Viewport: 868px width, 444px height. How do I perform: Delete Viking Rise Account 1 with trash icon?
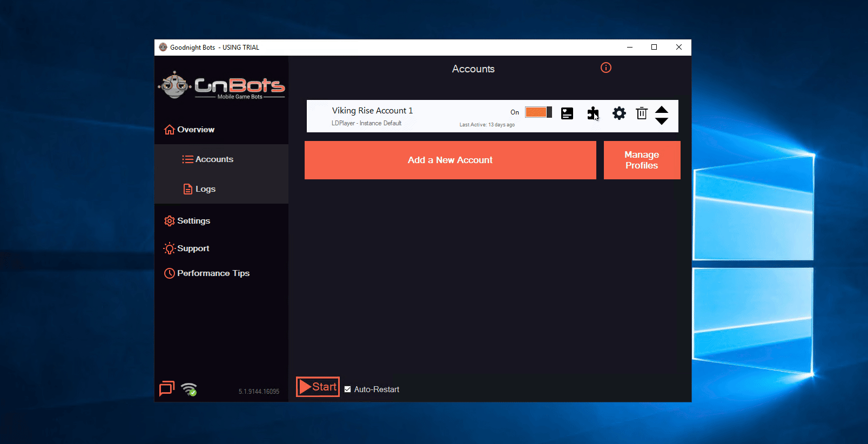click(x=642, y=113)
